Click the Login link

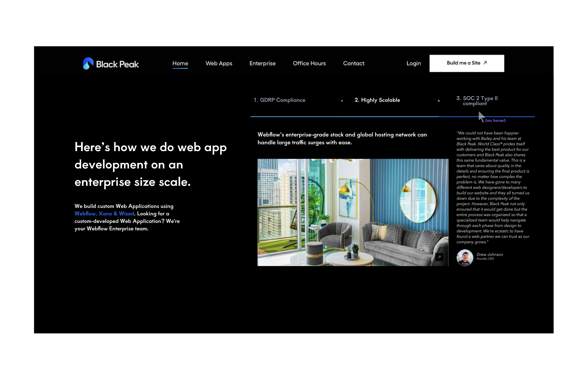(x=413, y=63)
